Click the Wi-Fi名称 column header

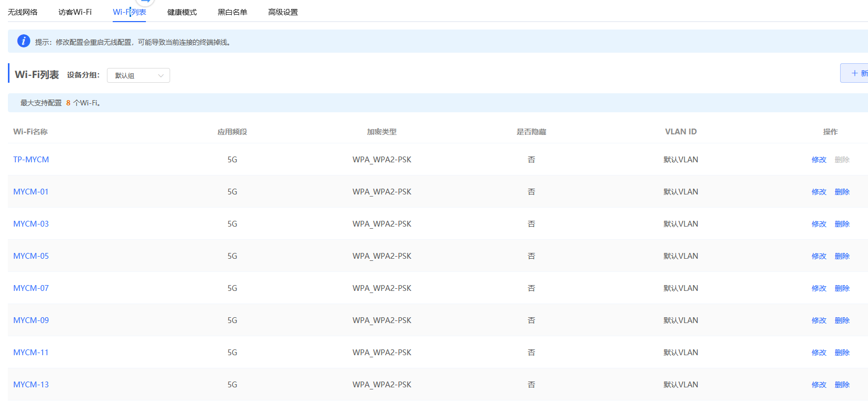pos(31,132)
